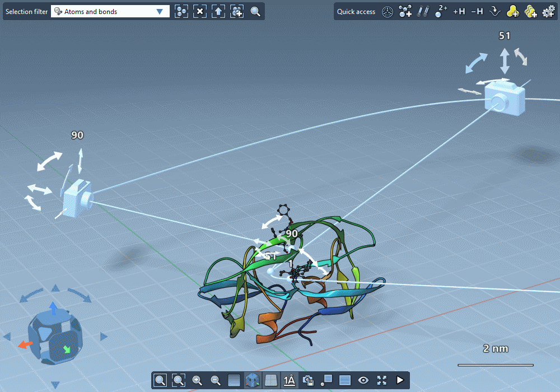Toggle visibility using the eye icon
Viewport: 560px width, 392px height.
click(363, 380)
